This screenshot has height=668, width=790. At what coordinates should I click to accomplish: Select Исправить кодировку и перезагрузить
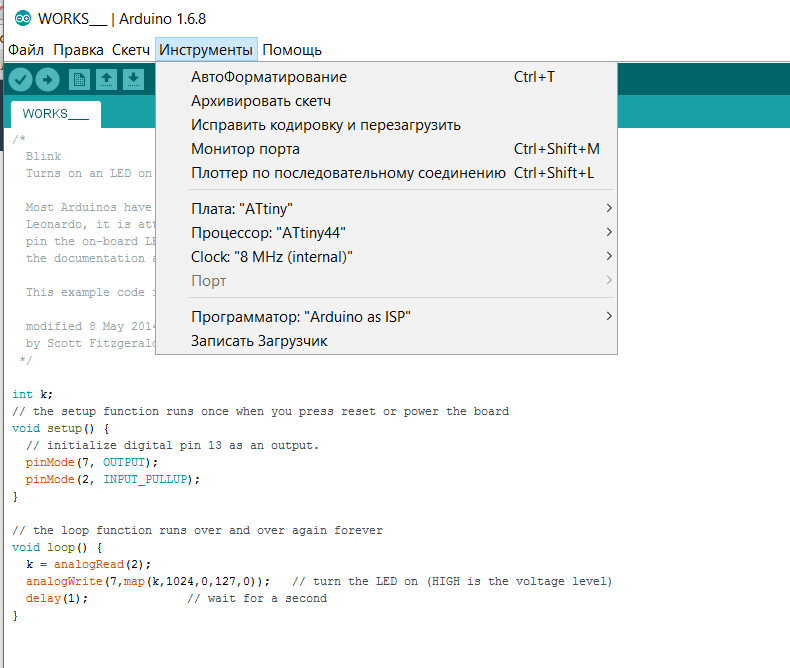386,125
